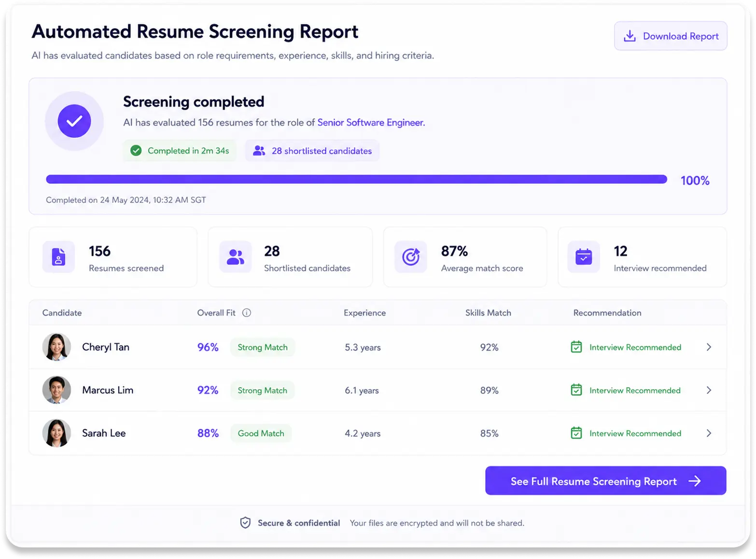Click the Skills Match column header
Image resolution: width=756 pixels, height=559 pixels.
[x=488, y=313]
